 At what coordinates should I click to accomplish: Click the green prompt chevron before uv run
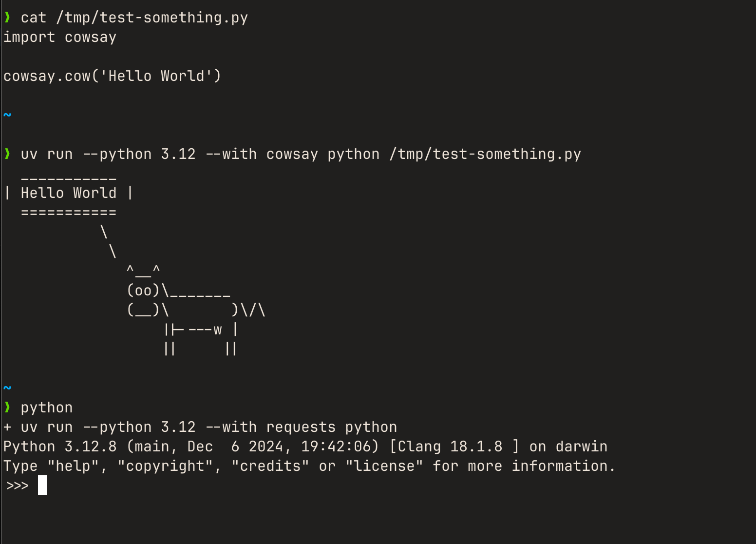point(7,154)
